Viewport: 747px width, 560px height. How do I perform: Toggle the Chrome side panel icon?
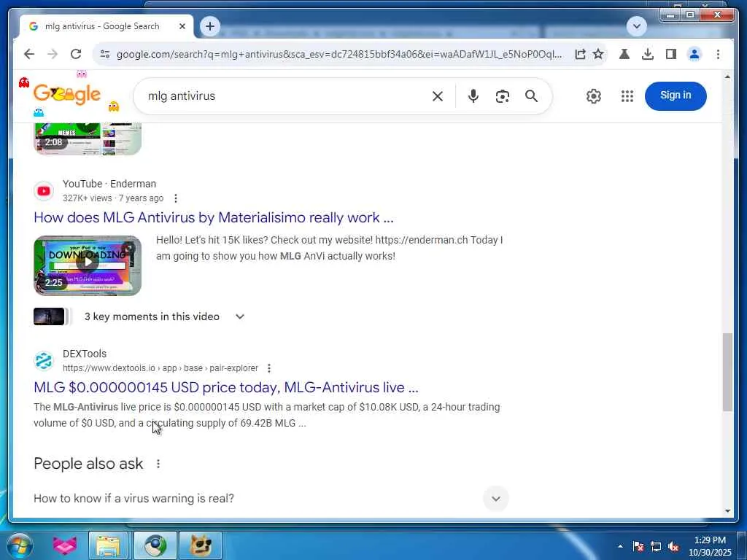(x=671, y=54)
